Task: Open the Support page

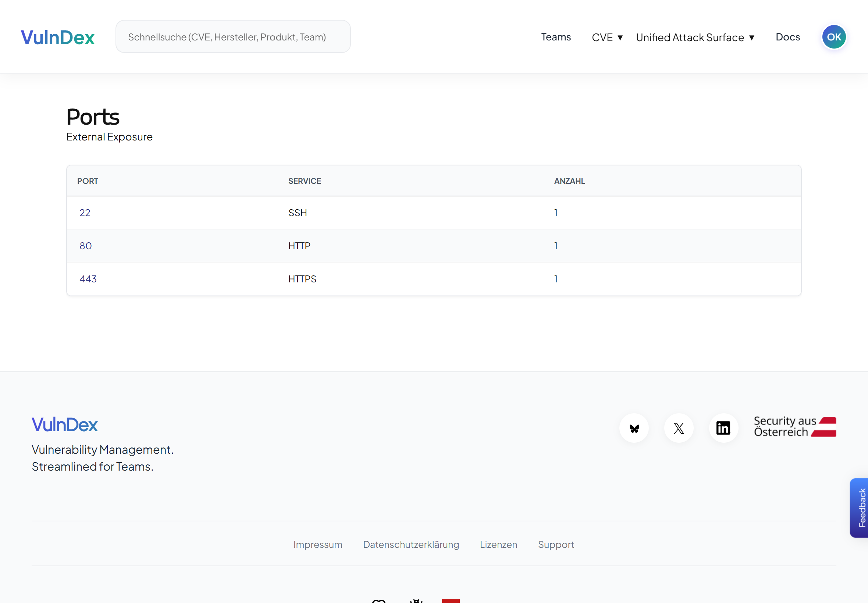Action: coord(556,545)
